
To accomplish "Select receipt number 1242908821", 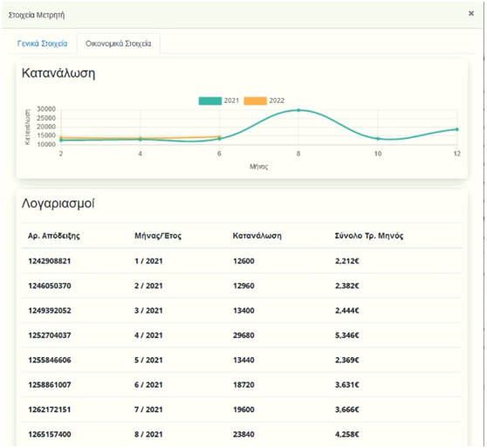I will (x=50, y=261).
